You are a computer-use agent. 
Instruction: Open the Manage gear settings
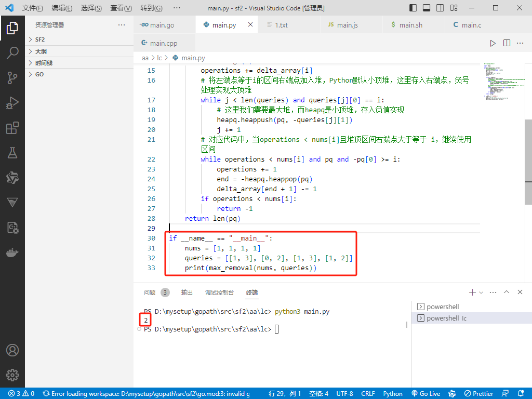pos(12,375)
